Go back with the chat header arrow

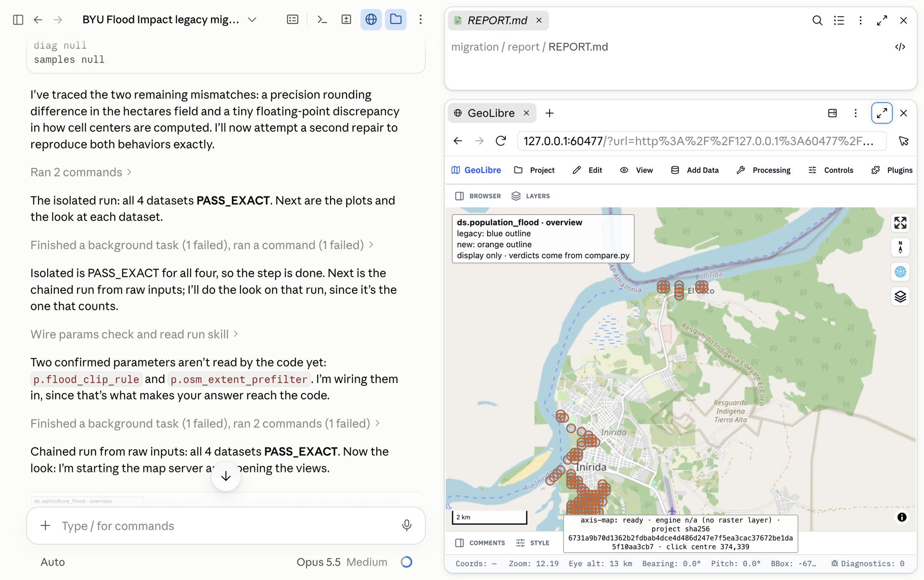[38, 20]
